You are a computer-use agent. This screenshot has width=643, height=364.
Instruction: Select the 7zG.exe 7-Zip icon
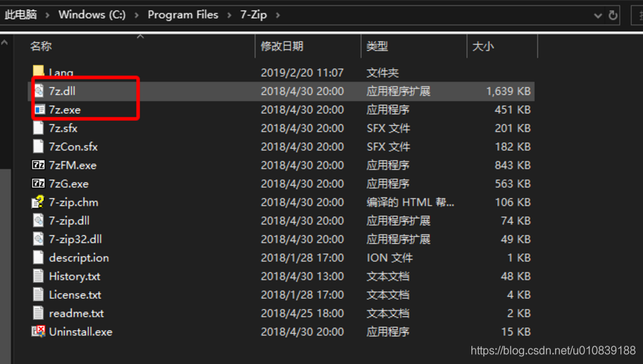click(x=38, y=183)
